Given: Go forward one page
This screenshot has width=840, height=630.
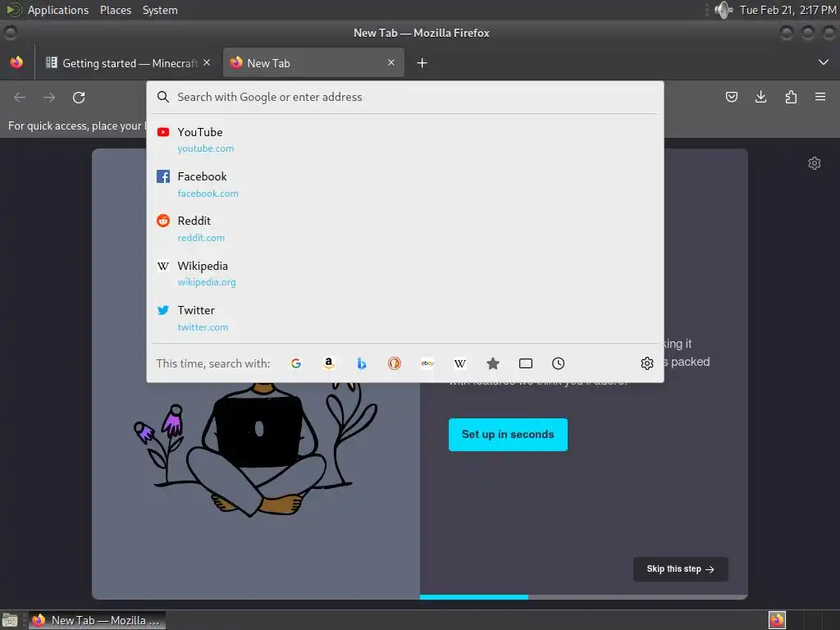Looking at the screenshot, I should (x=49, y=98).
